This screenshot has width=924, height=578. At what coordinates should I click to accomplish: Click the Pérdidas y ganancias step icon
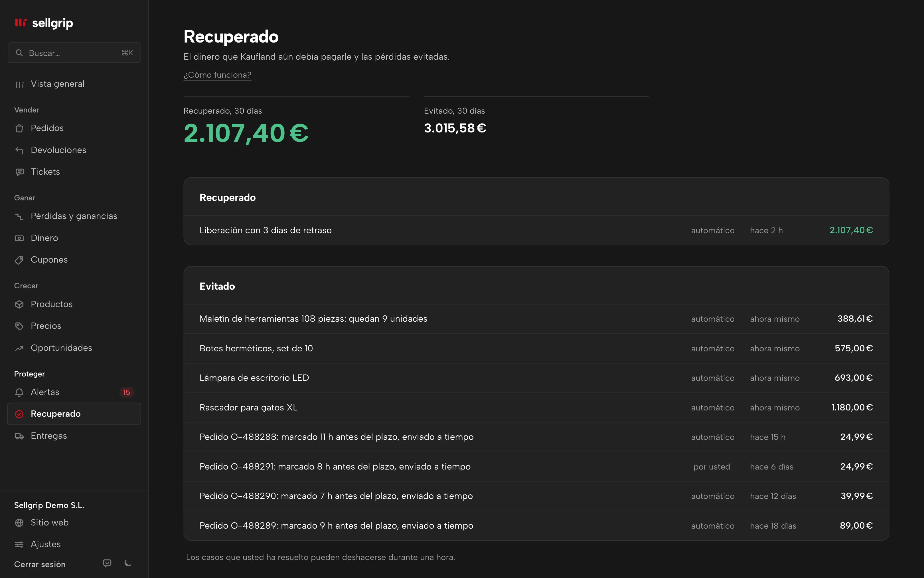19,216
